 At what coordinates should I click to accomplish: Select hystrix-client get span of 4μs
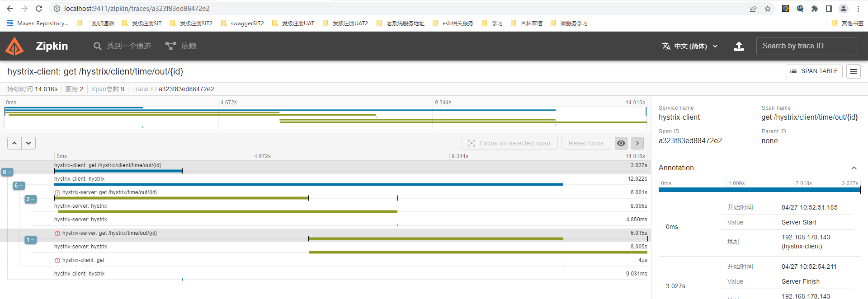(351, 262)
